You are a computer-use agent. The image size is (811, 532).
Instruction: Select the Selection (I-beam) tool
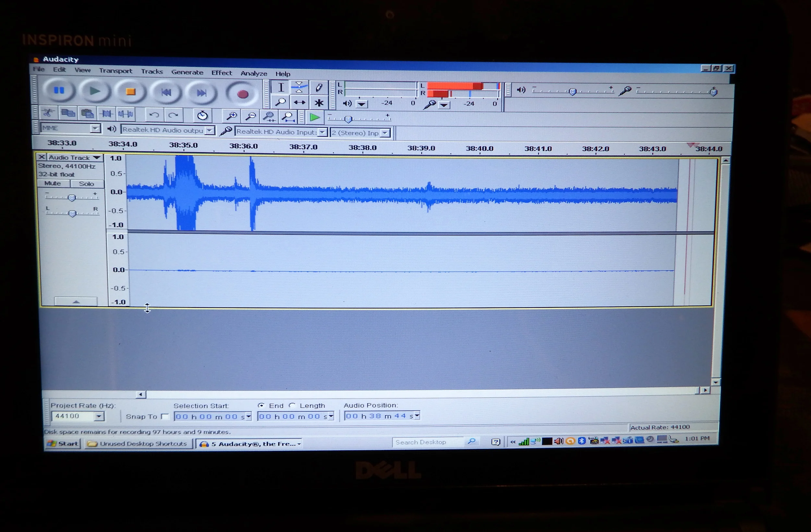(281, 88)
